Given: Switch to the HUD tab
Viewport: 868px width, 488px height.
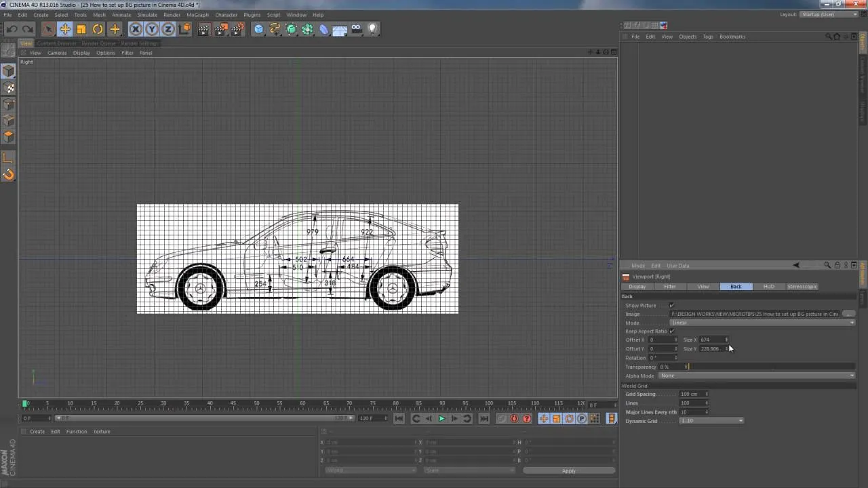Looking at the screenshot, I should [x=768, y=287].
